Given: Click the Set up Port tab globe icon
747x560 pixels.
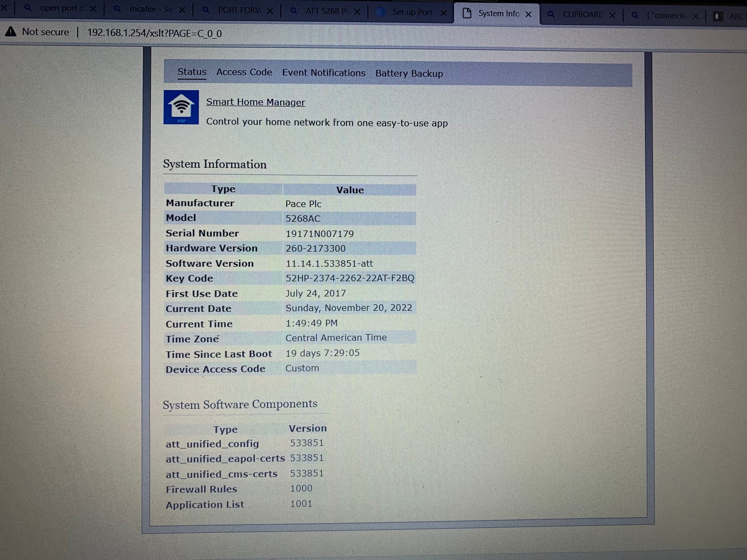Looking at the screenshot, I should pos(381,12).
